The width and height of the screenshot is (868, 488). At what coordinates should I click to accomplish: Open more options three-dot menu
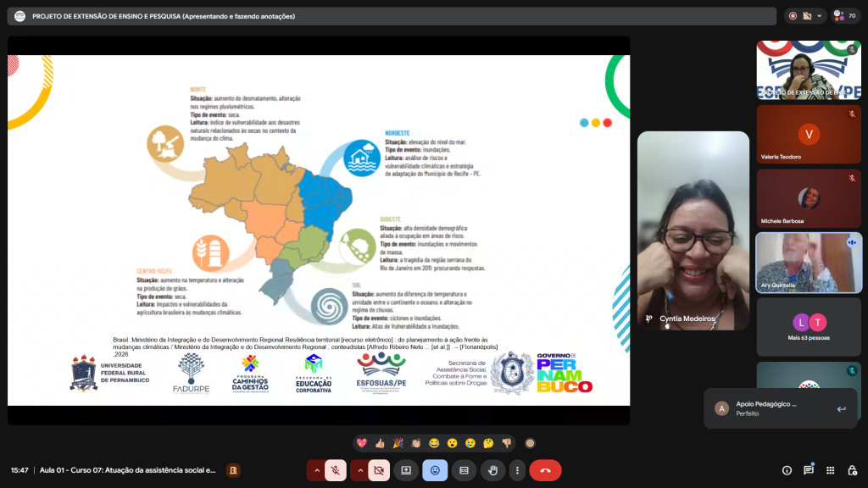517,470
